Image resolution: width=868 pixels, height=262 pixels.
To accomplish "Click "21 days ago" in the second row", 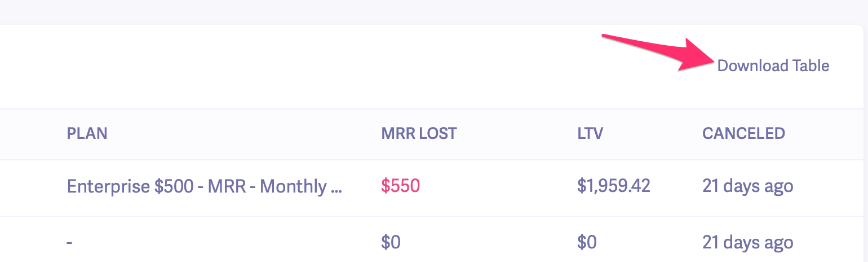I will (x=747, y=243).
